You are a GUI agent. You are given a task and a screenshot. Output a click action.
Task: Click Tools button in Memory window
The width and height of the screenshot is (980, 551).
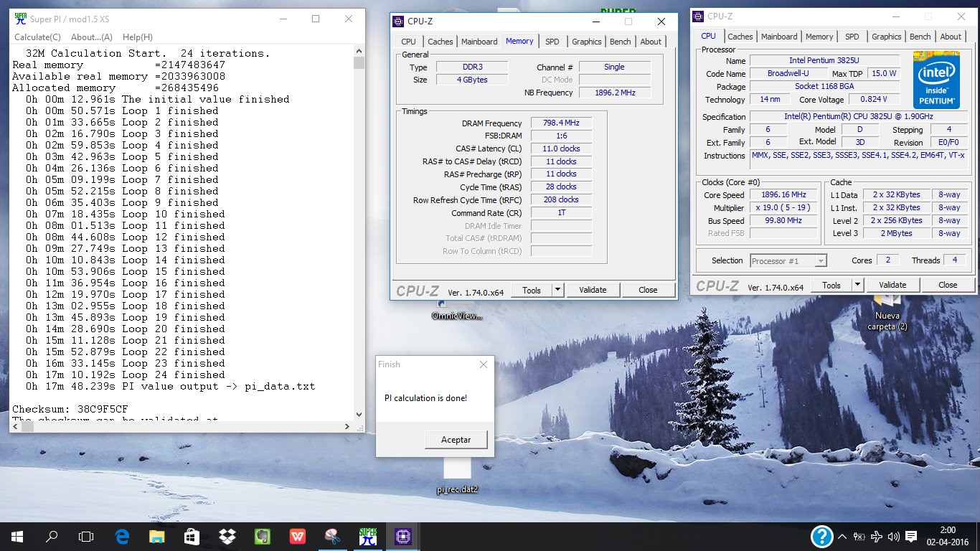pos(532,290)
